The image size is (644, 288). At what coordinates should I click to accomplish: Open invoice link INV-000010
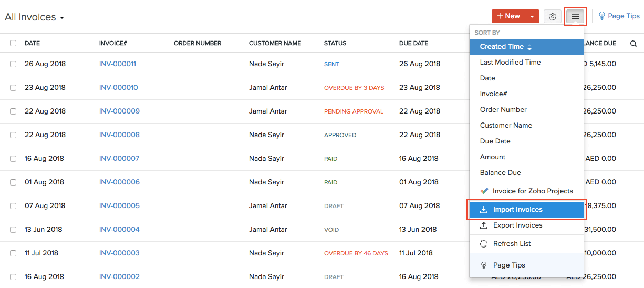(x=118, y=88)
